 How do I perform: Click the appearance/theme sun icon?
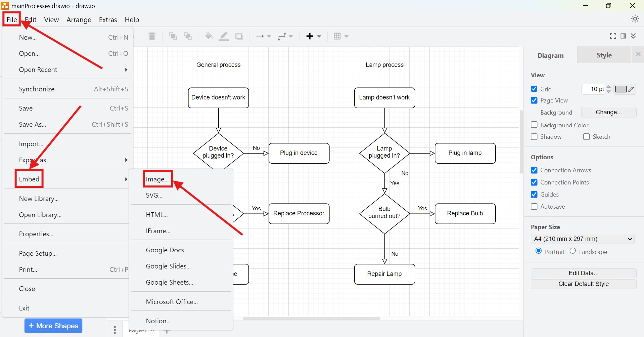635,19
